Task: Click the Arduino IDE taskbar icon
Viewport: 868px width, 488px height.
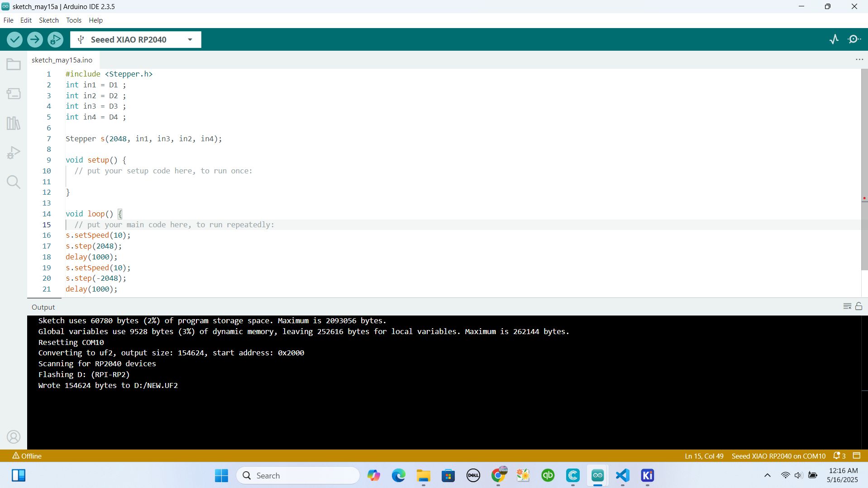Action: (x=597, y=475)
